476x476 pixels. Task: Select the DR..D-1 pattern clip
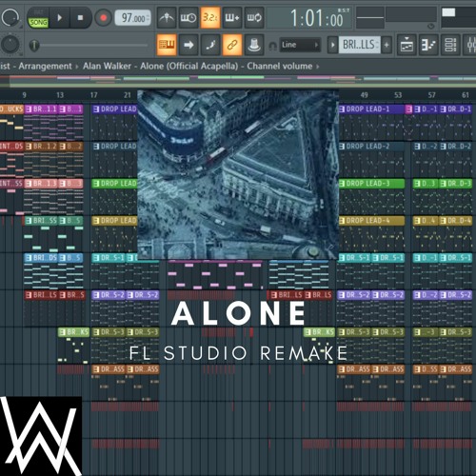pos(455,109)
